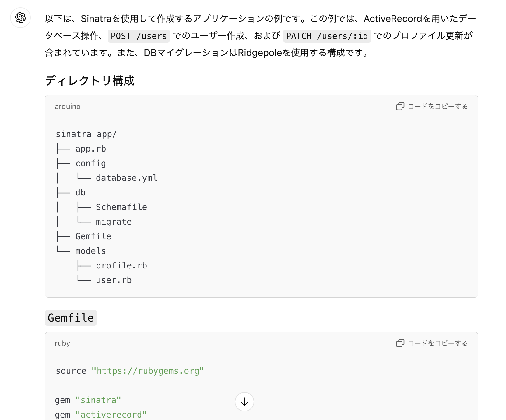Click the 'arduino' language label
Screen dimensions: 506x420
(x=68, y=107)
